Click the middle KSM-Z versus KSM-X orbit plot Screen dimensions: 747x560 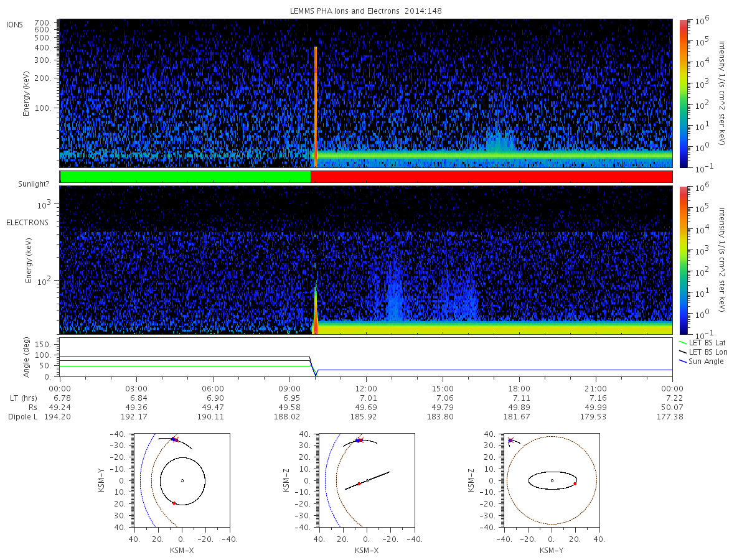tap(367, 480)
